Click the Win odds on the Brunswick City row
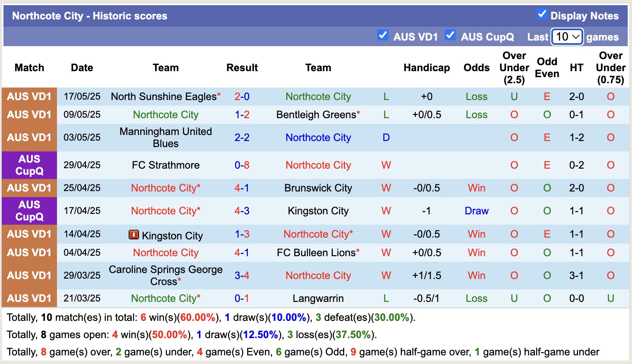This screenshot has height=364, width=632. (x=476, y=188)
